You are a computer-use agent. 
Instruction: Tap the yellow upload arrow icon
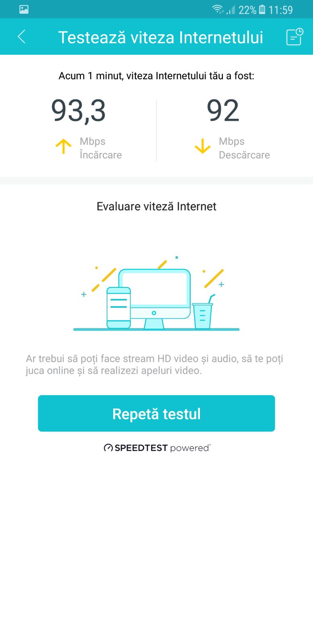coord(63,147)
